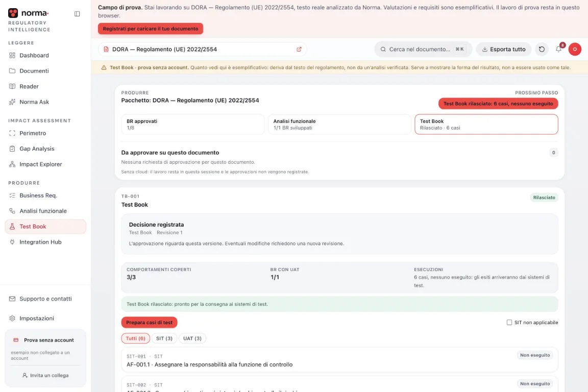Select the SIT (3) filter

point(164,338)
